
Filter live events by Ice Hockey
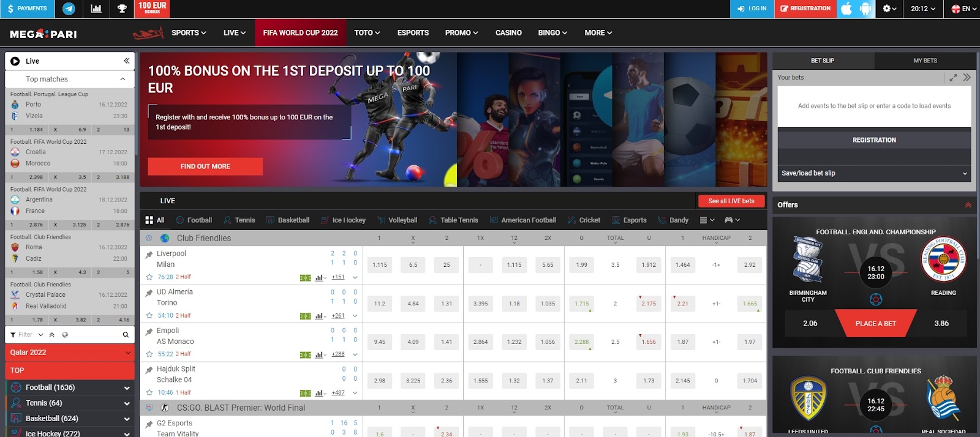click(342, 220)
